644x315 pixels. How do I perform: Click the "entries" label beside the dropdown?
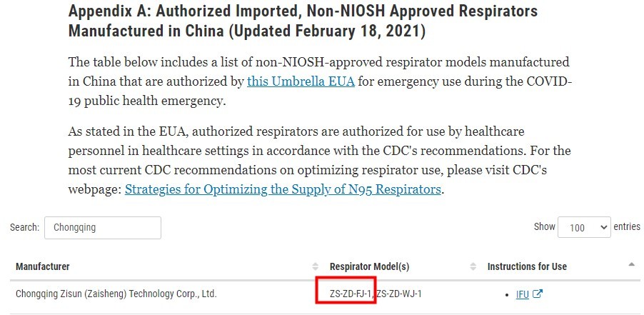(627, 226)
